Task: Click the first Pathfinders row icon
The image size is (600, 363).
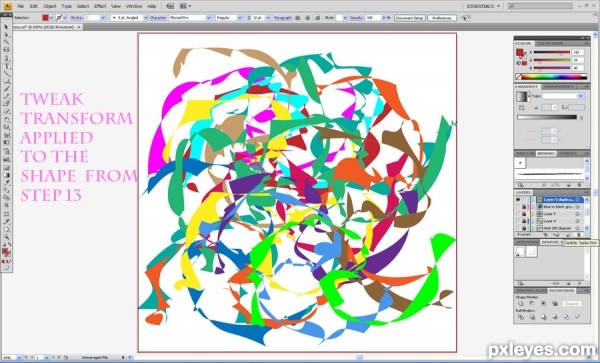Action: tap(521, 317)
